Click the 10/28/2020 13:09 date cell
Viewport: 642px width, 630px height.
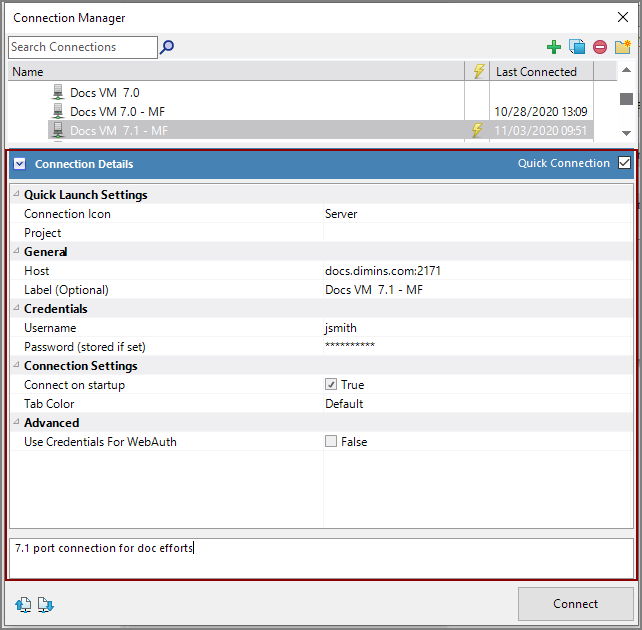541,111
